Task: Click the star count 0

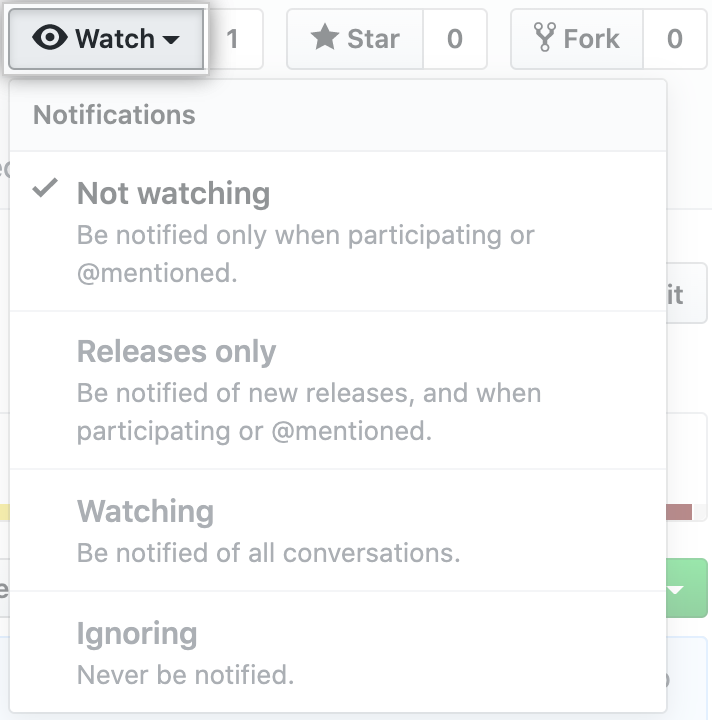Action: coord(455,39)
